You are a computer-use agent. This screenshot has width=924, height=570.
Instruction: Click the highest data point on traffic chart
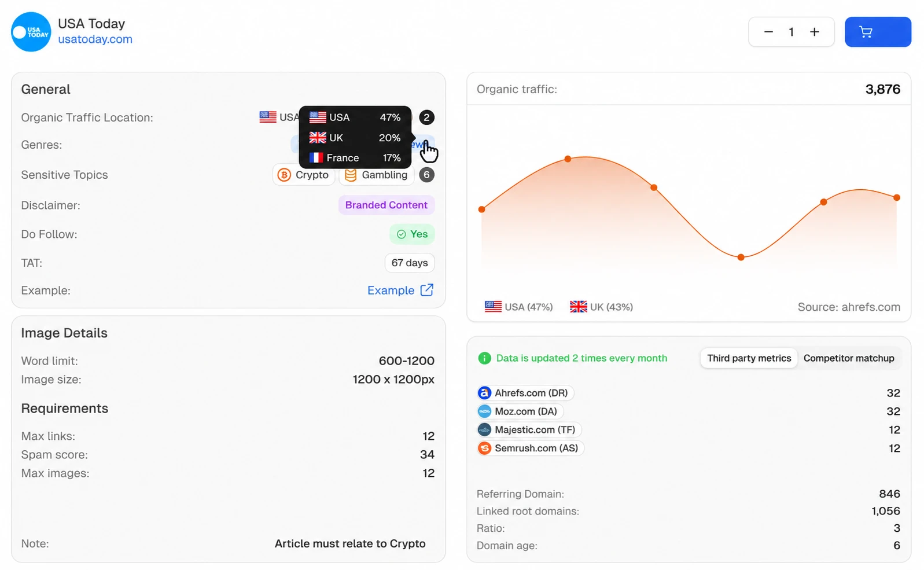pos(568,159)
